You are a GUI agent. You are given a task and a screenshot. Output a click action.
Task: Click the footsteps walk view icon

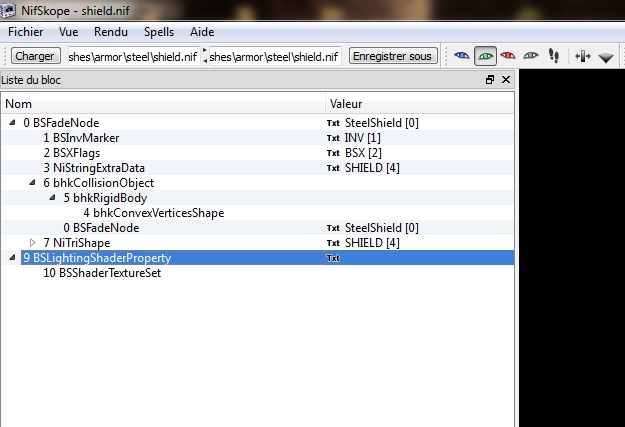click(x=554, y=56)
